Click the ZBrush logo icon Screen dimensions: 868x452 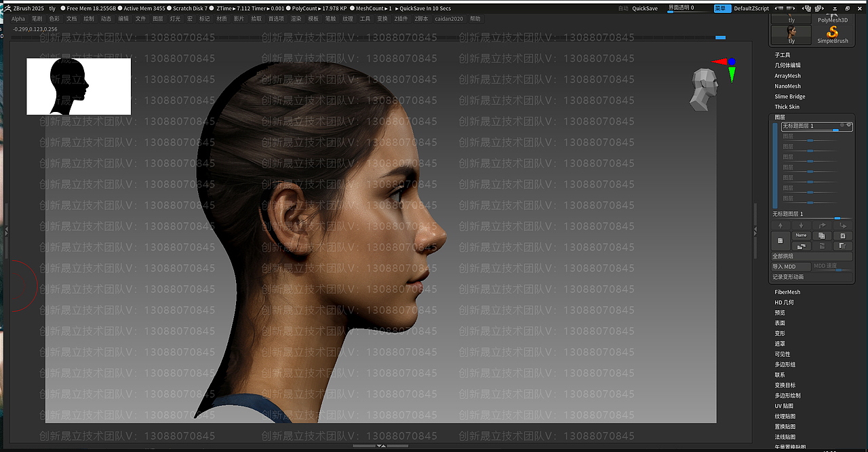(7, 8)
